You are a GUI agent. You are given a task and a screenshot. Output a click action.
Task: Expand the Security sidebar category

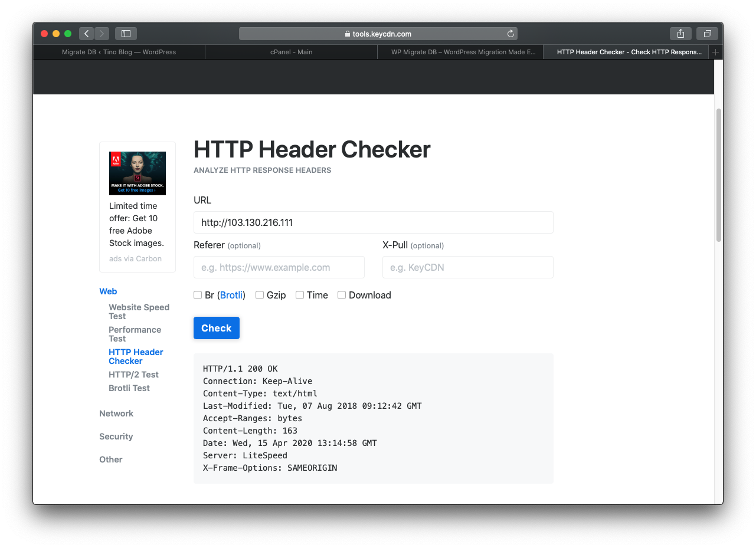(116, 437)
